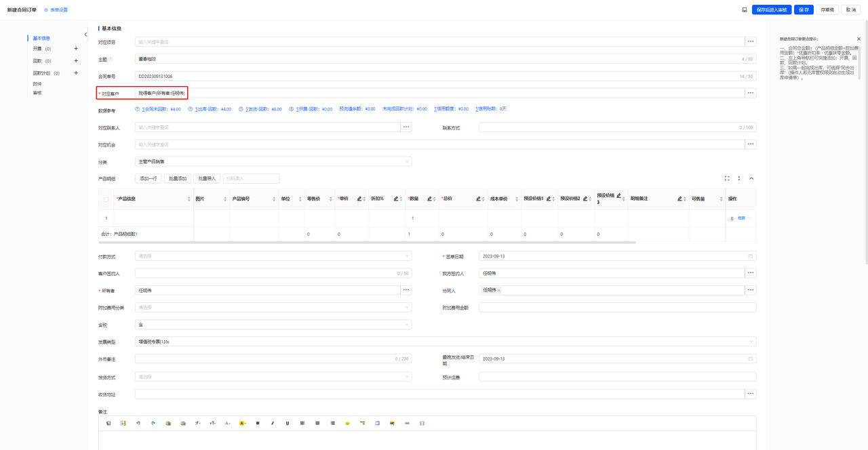
Task: Check the select-all checkbox in 产品明细 header
Action: point(106,199)
